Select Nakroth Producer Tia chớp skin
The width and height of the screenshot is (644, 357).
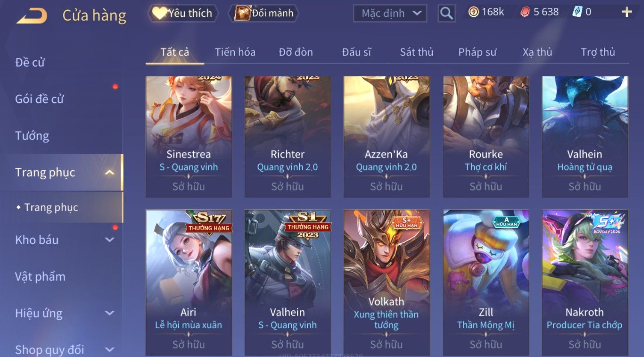click(x=585, y=283)
